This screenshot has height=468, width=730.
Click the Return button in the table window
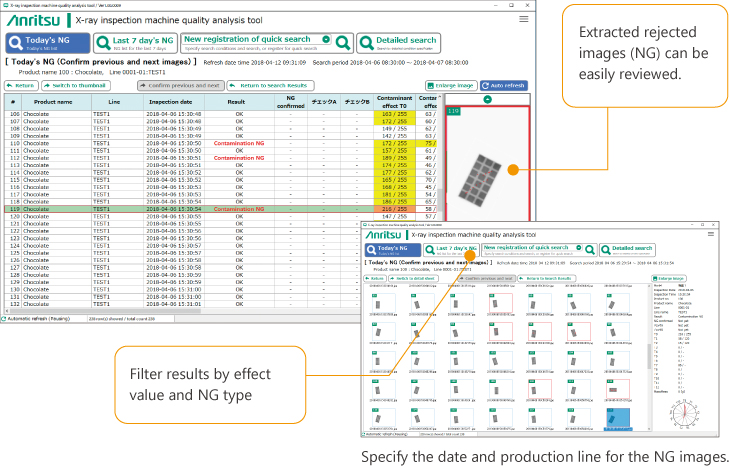coord(21,86)
